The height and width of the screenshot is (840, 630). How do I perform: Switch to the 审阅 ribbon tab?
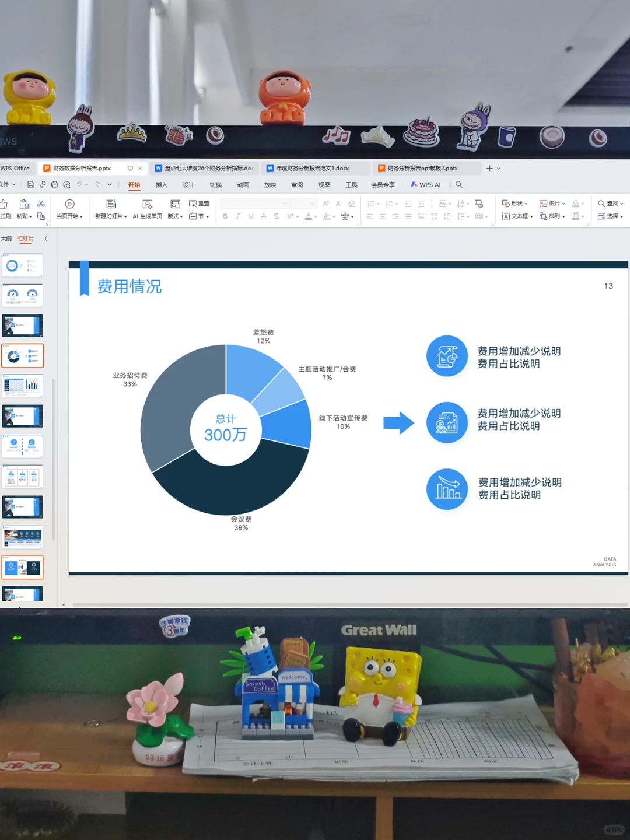297,185
